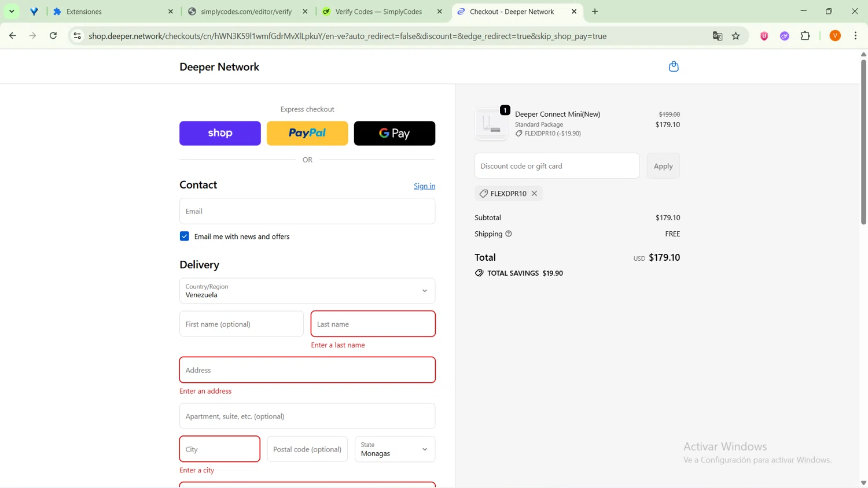Click the TOTAL SAVINGS $19.90 text
Screen dimensions: 868x488
coord(525,273)
